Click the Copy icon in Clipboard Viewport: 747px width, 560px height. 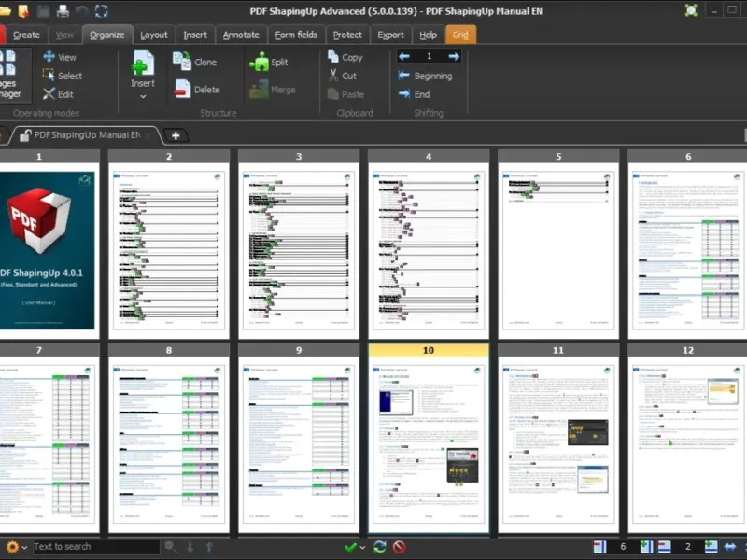tap(333, 57)
